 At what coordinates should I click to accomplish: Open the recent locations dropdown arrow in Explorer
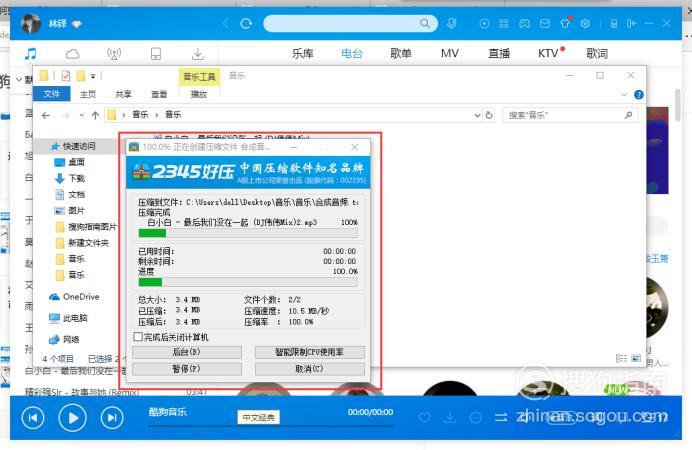pos(81,115)
